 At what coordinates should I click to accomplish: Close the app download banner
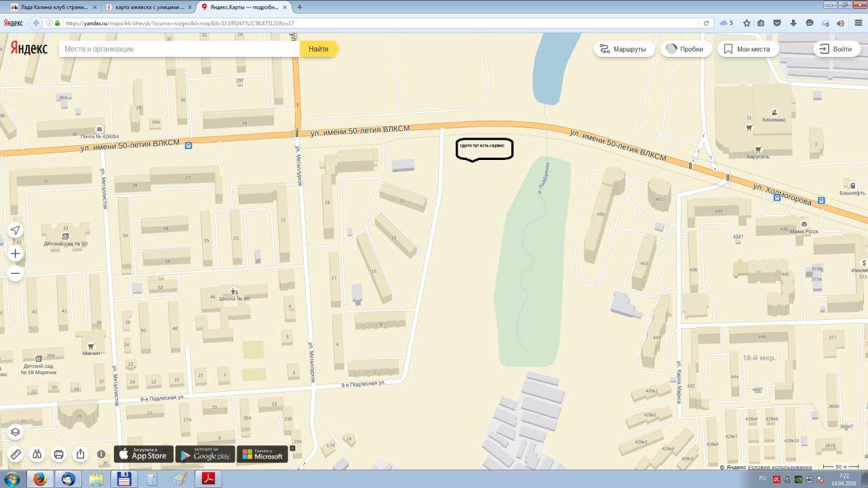tap(293, 448)
